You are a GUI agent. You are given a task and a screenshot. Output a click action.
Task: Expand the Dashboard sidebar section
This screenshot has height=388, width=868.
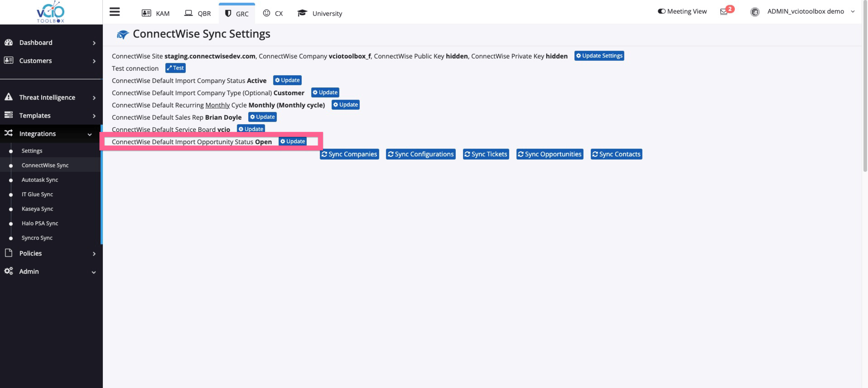point(94,43)
